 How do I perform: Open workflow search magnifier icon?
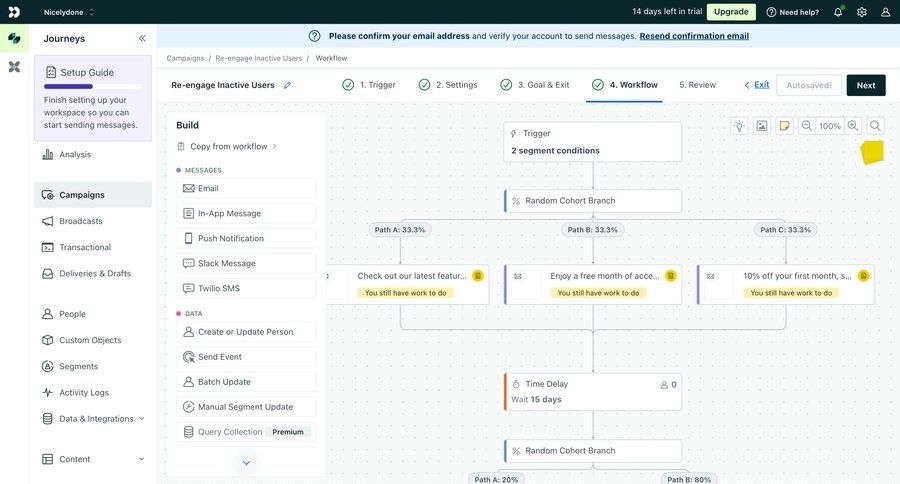click(x=875, y=126)
